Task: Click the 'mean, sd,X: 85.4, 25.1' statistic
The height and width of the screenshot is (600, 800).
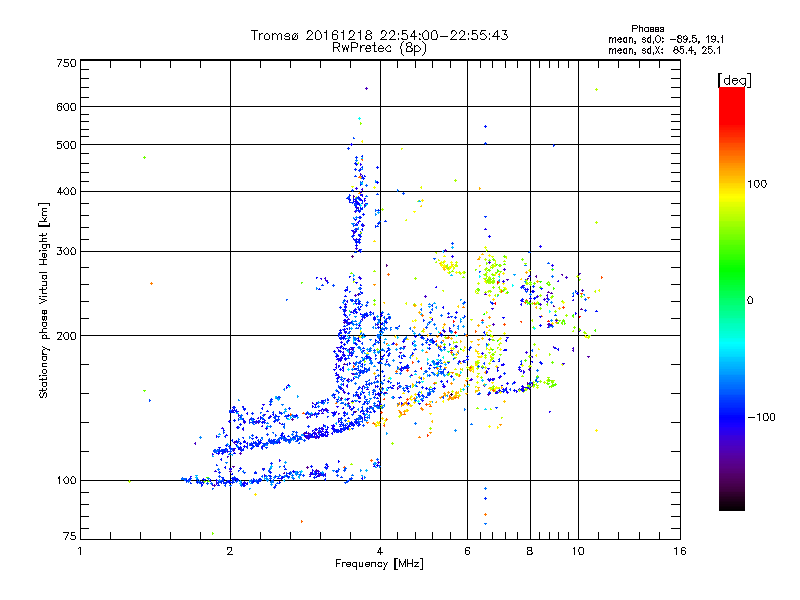Action: click(664, 50)
